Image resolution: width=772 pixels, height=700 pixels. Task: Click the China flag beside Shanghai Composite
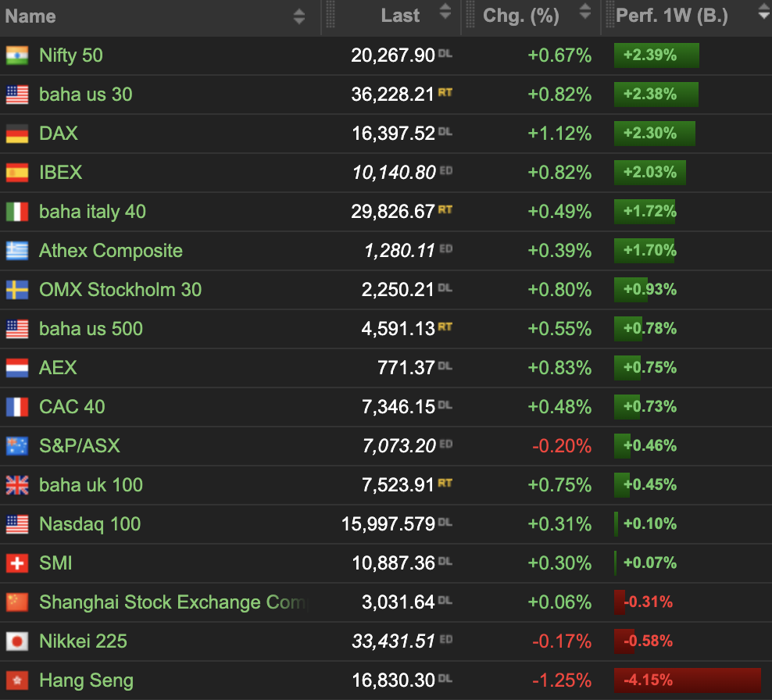[x=17, y=602]
